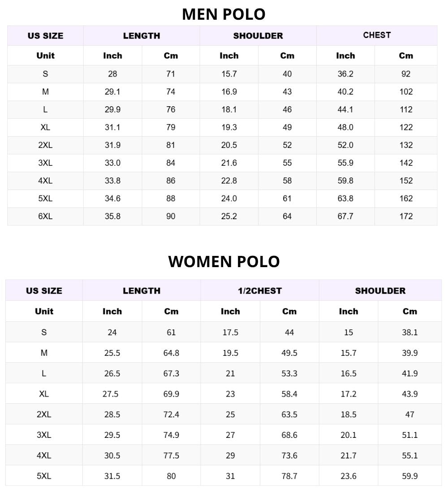Image resolution: width=448 pixels, height=493 pixels.
Task: Select women's XL length inch value 27.5
Action: pos(110,394)
